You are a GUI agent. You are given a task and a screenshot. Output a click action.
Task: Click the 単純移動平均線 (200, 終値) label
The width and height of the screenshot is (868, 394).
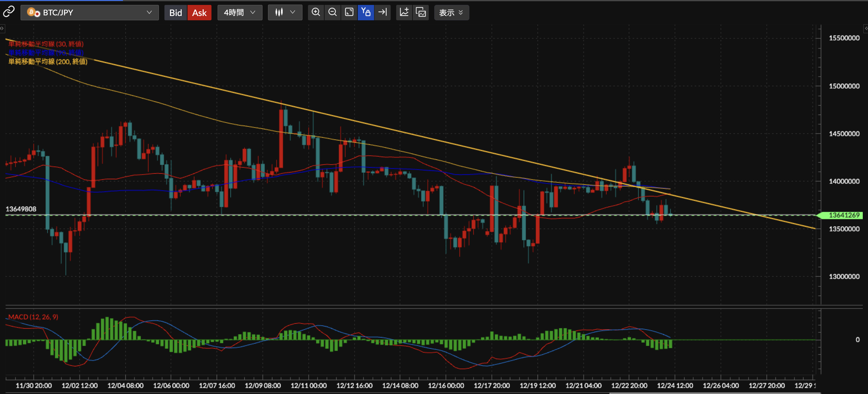point(48,61)
